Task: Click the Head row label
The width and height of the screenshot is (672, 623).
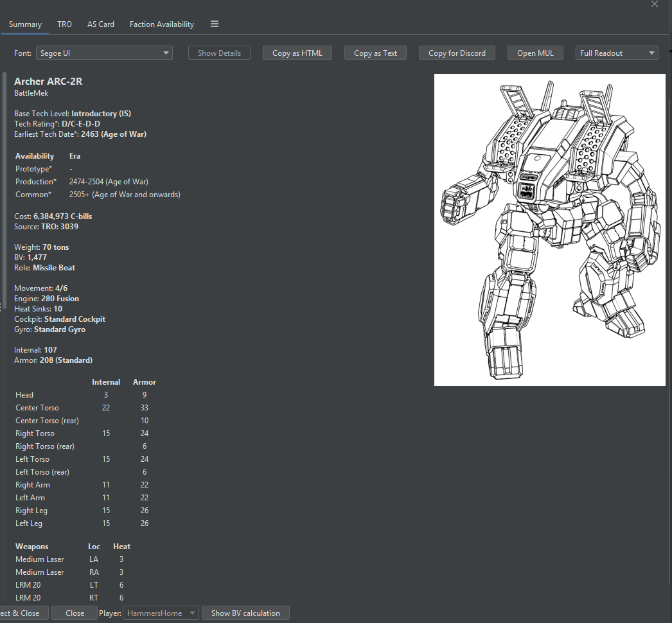Action: pos(24,395)
